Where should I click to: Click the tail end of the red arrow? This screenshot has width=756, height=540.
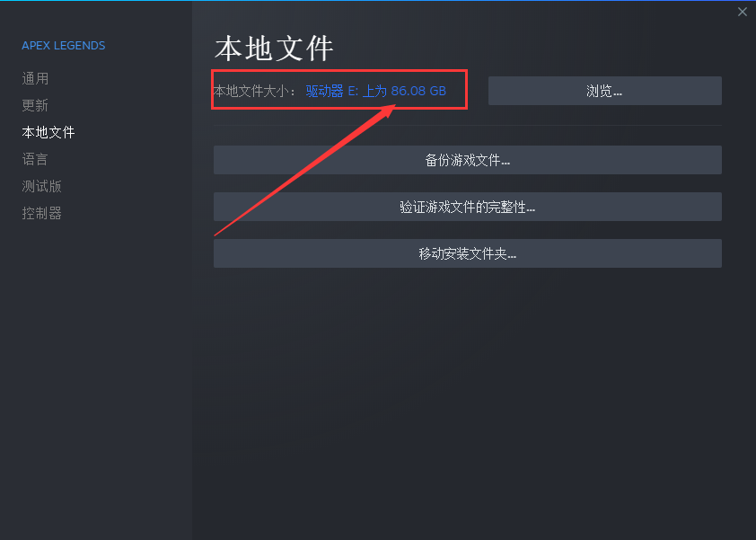[x=216, y=235]
